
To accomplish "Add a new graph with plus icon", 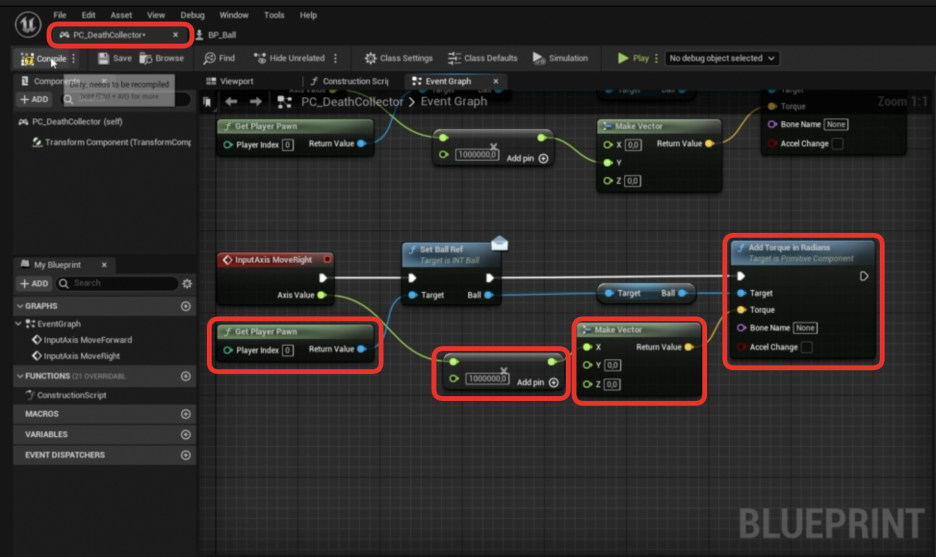I will pos(186,306).
